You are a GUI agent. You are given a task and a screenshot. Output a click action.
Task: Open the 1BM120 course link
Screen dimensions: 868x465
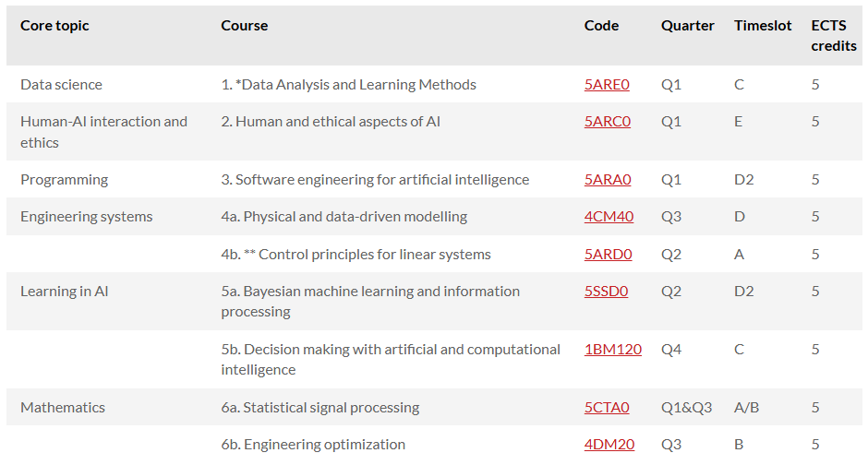613,350
